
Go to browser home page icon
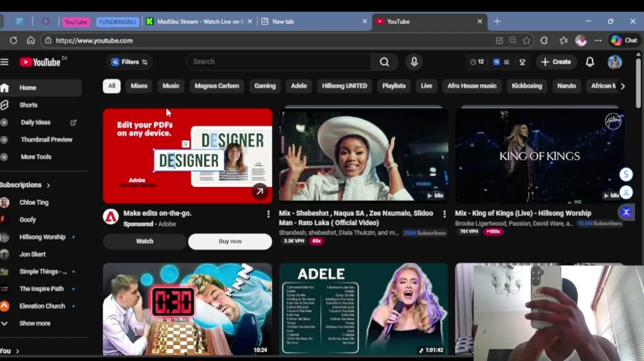[31, 41]
